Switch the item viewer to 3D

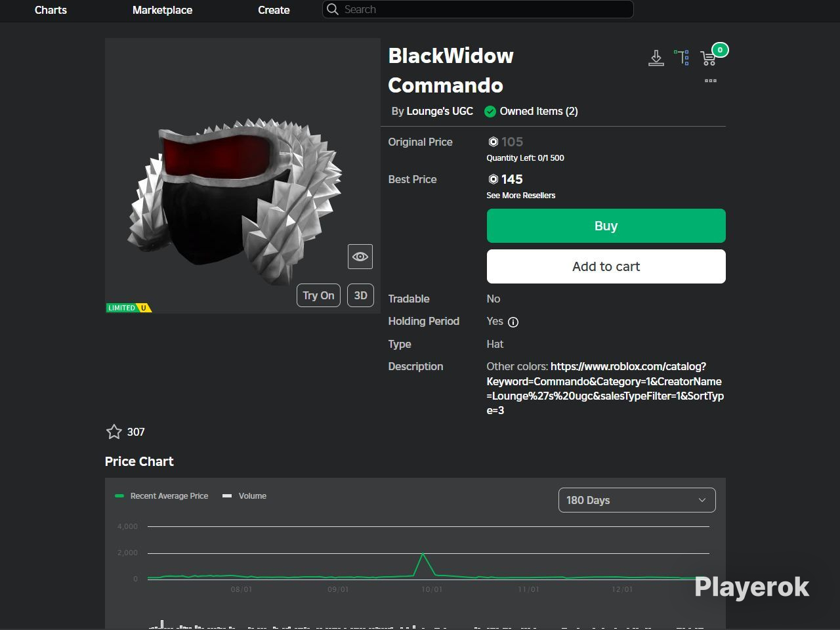360,295
